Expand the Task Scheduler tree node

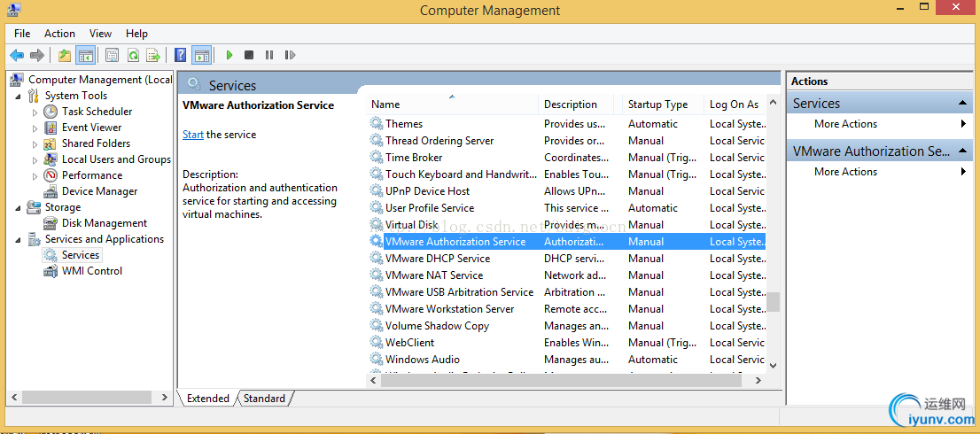point(35,112)
